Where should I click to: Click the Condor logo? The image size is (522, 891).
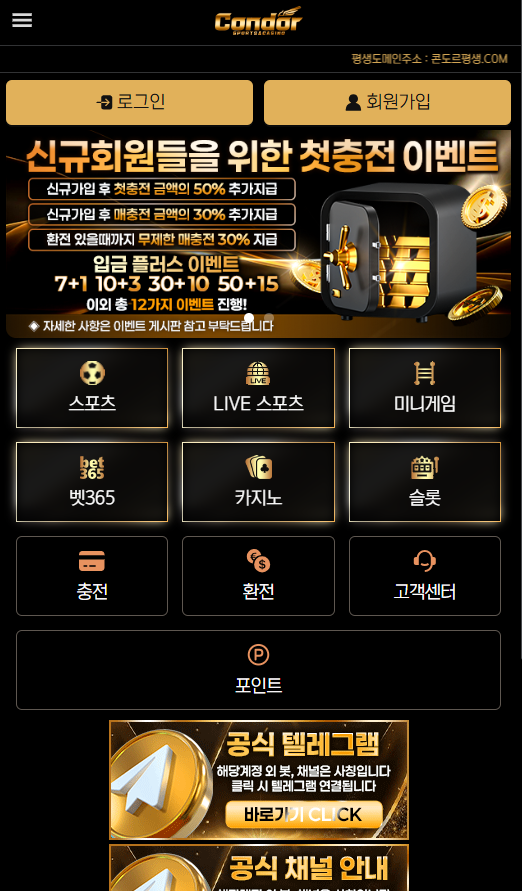(x=258, y=22)
